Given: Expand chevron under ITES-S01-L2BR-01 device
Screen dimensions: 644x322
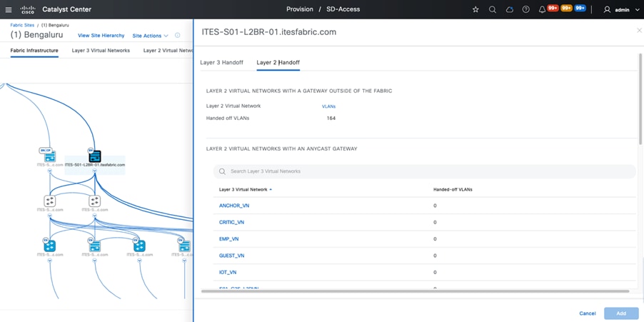Looking at the screenshot, I should [95, 170].
